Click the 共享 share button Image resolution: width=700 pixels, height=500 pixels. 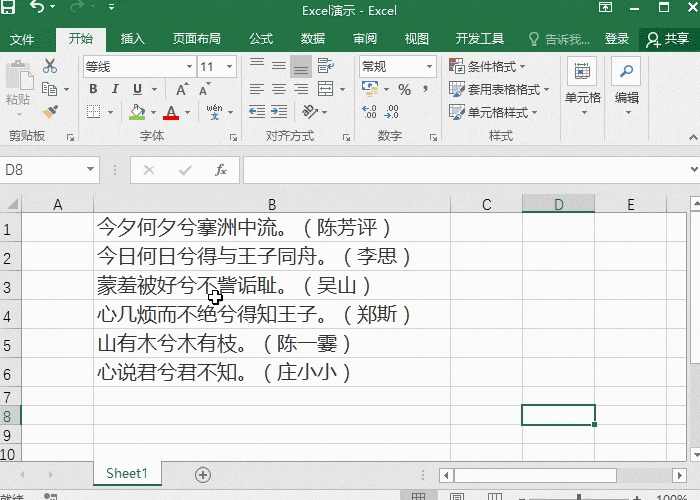668,39
